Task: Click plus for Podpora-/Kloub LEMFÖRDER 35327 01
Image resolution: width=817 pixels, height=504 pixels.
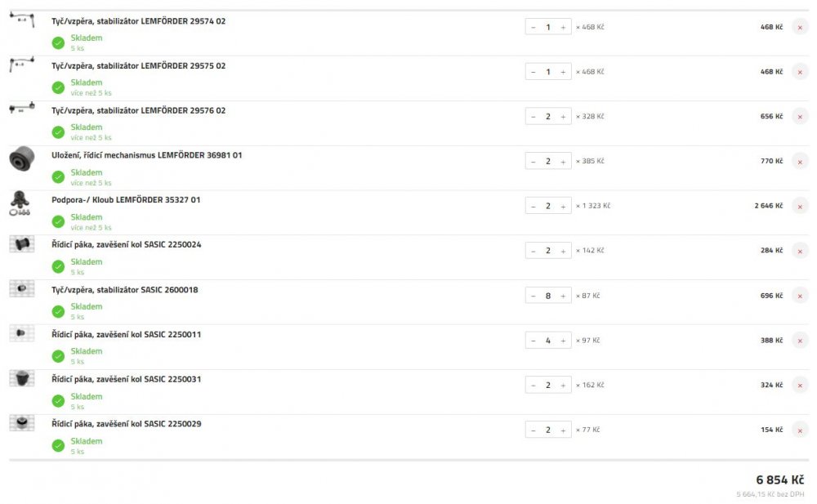Action: [x=563, y=207]
